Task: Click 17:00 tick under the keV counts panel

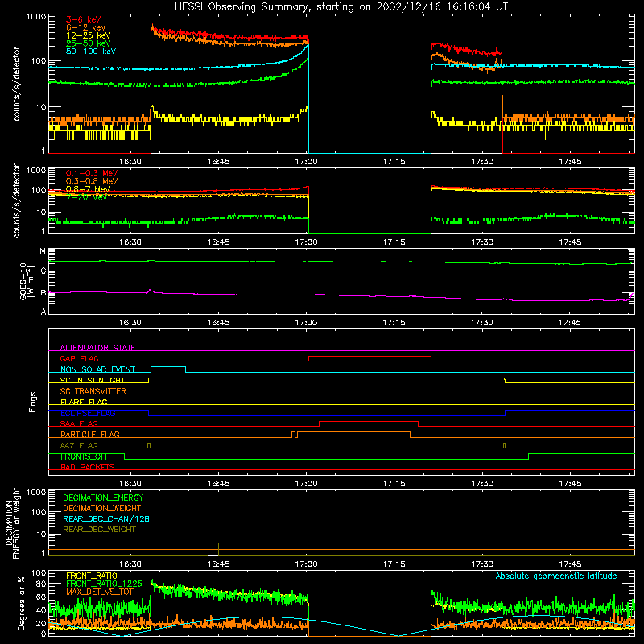Action: pos(306,162)
